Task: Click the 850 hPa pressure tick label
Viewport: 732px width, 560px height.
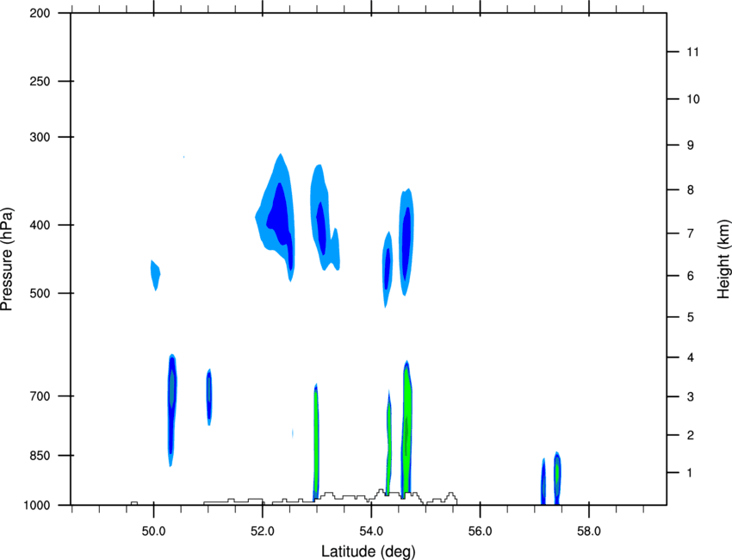Action: coord(40,456)
